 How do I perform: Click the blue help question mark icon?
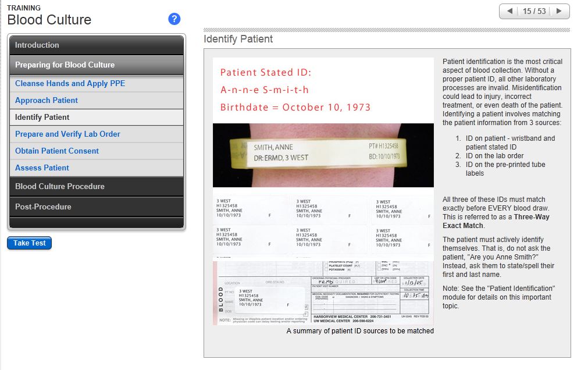(174, 19)
